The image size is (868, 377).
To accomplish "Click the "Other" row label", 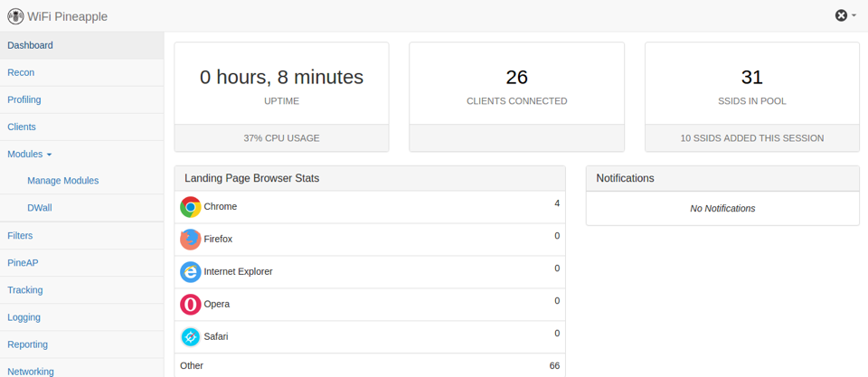I will 192,365.
